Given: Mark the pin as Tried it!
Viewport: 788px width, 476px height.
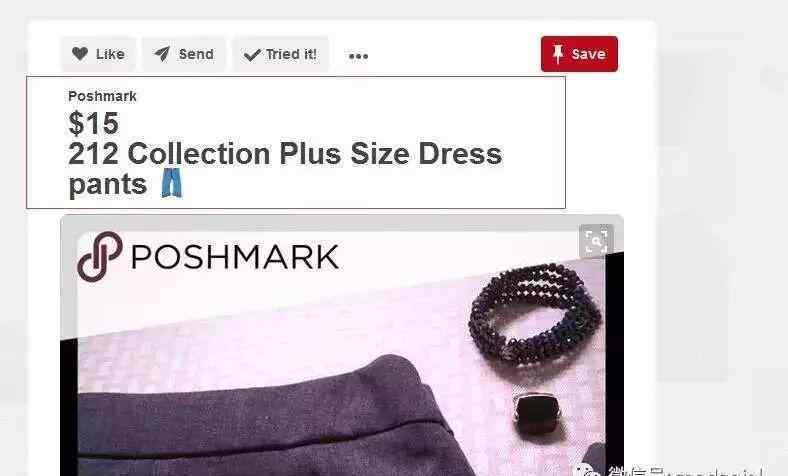Looking at the screenshot, I should tap(280, 54).
